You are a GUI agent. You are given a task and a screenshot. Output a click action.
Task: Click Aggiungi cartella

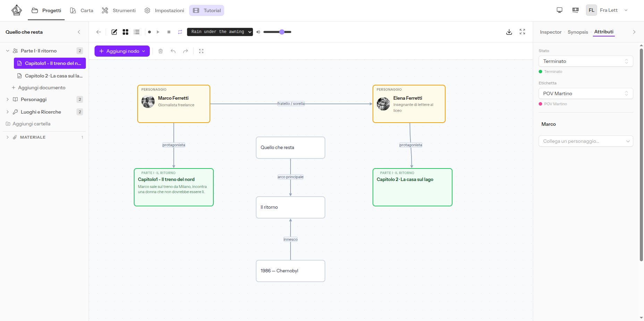point(28,124)
